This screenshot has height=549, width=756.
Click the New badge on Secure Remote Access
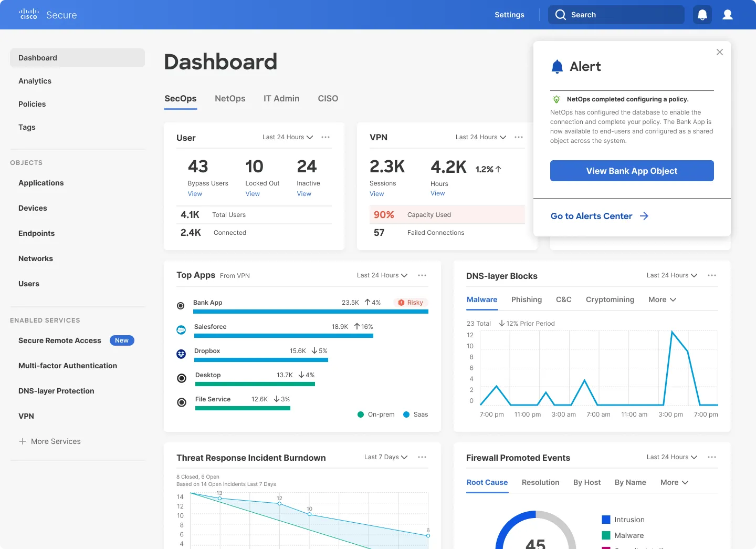coord(122,340)
